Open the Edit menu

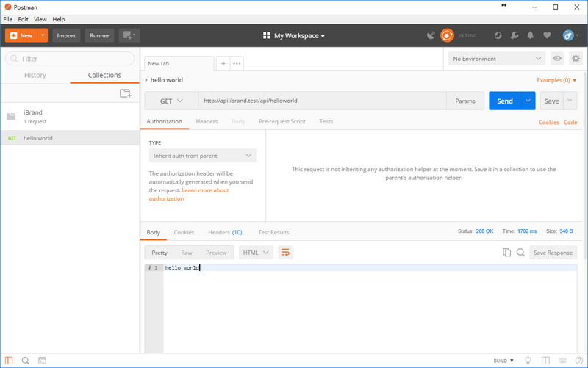(x=23, y=19)
